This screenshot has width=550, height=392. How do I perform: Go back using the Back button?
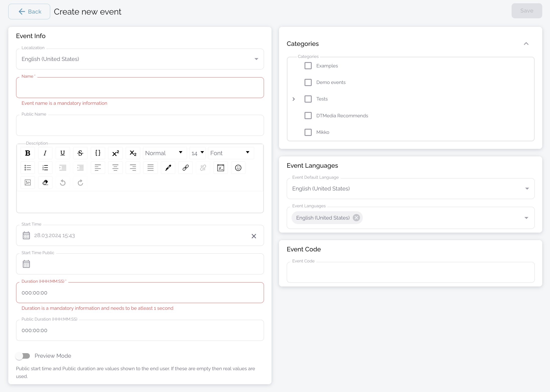(x=29, y=12)
